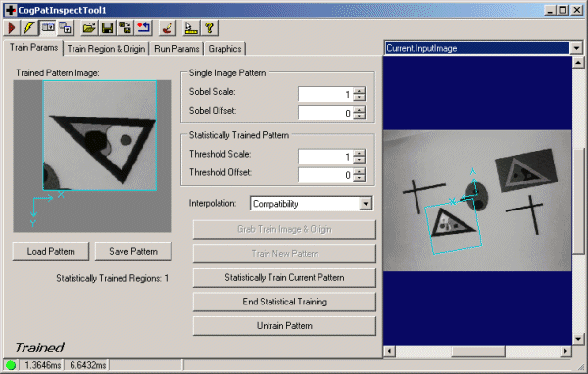Click the disabled Grab Train Image & Origin button
Viewport: 588px width, 374px height.
pyautogui.click(x=284, y=229)
